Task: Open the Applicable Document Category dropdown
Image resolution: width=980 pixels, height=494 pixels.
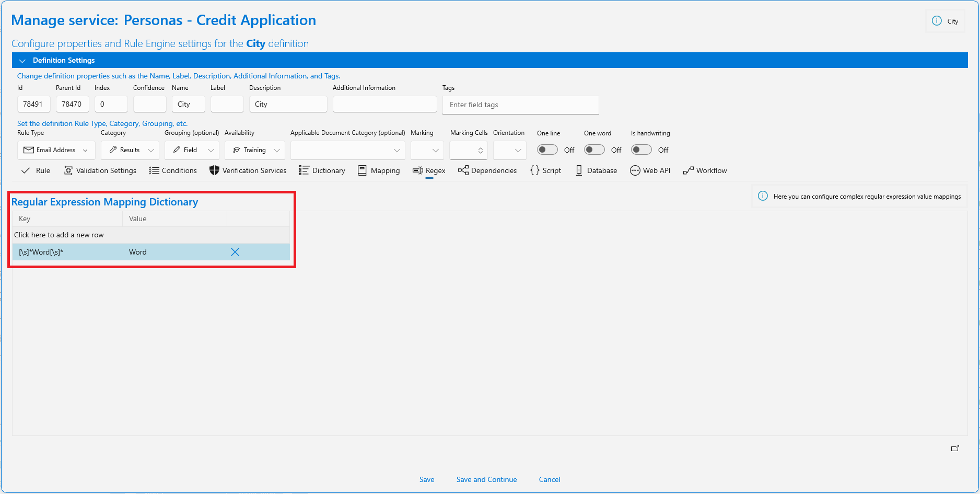Action: click(x=347, y=151)
